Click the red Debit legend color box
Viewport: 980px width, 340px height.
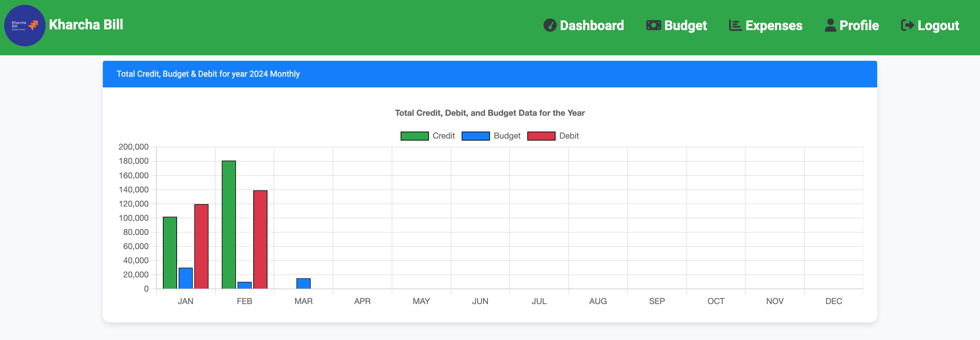(x=541, y=135)
